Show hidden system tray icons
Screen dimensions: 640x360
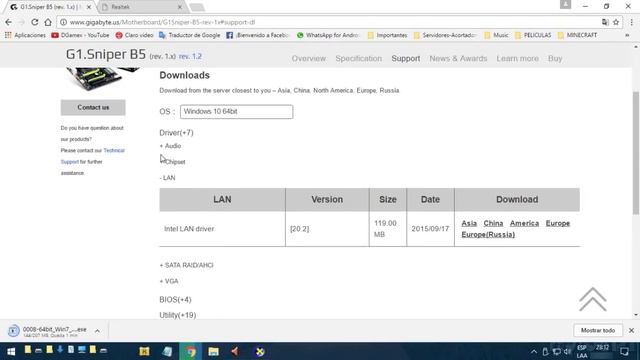coord(534,351)
